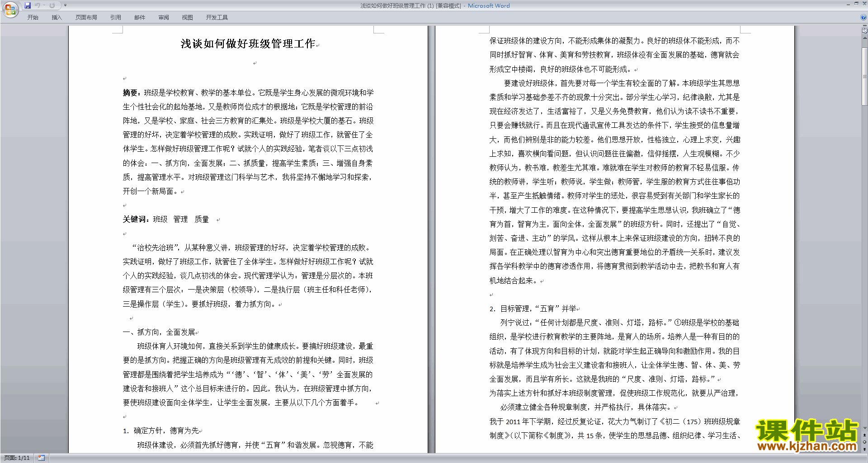Open the 插入 ribbon tab

click(57, 18)
